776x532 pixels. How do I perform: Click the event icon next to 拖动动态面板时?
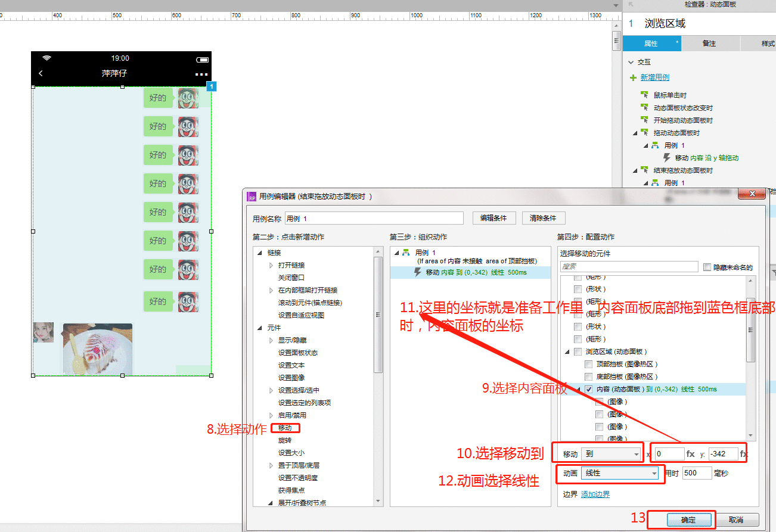tap(644, 132)
